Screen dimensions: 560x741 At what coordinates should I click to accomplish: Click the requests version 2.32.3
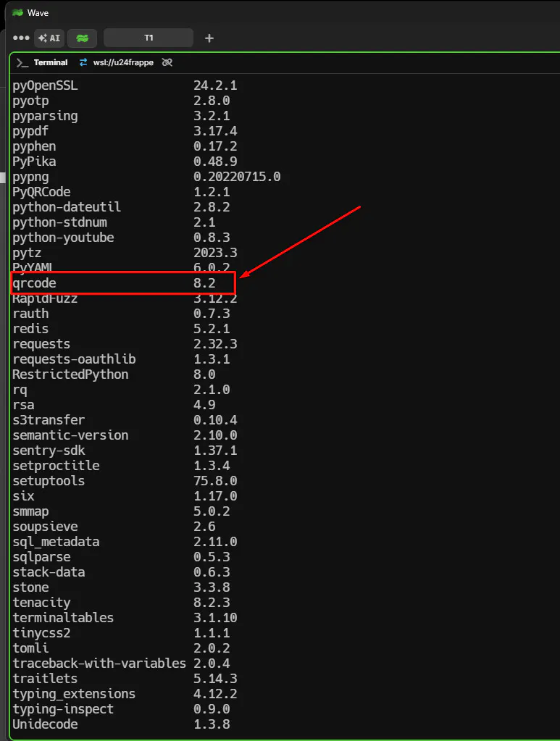point(215,344)
